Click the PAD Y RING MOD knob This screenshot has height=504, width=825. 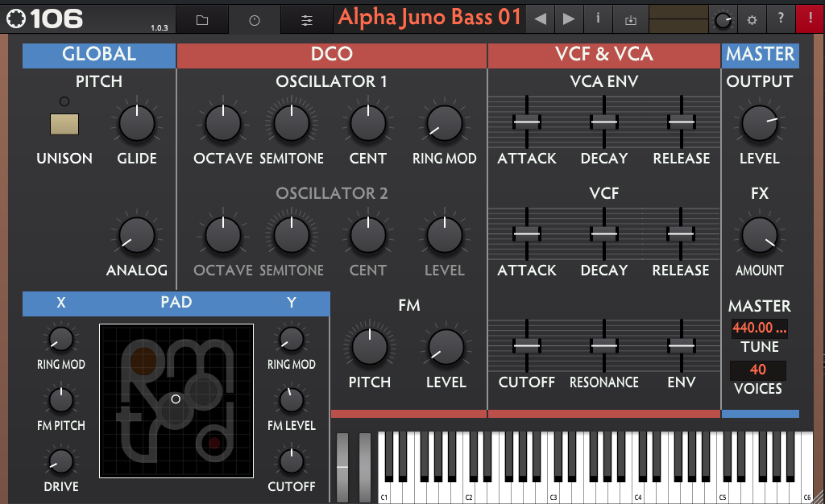coord(292,339)
